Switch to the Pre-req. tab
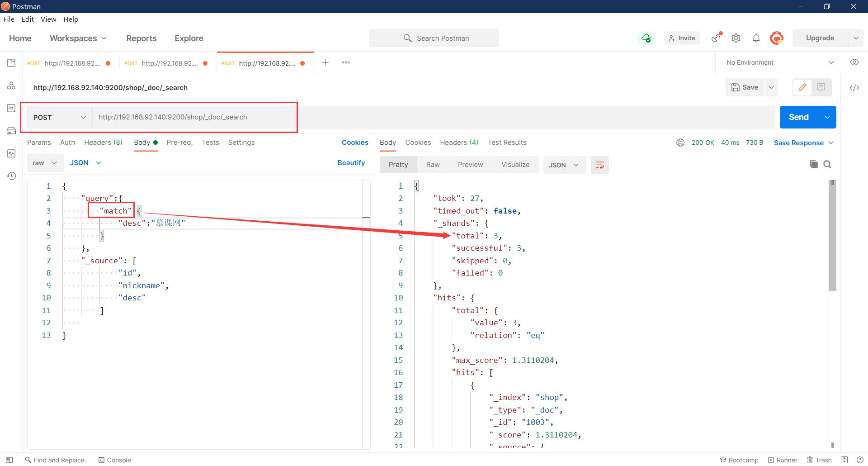868x466 pixels. point(179,143)
